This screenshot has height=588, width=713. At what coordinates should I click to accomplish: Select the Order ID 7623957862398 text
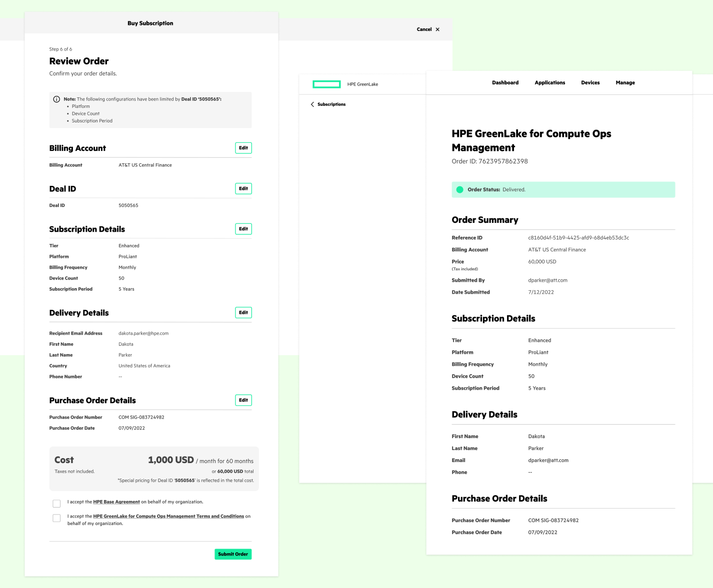(489, 161)
